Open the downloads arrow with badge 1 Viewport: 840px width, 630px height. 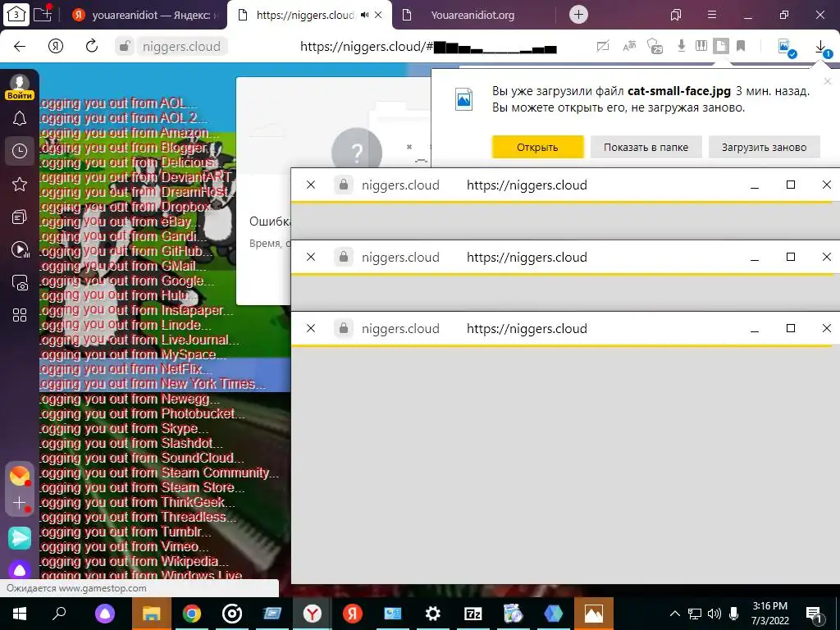(822, 48)
